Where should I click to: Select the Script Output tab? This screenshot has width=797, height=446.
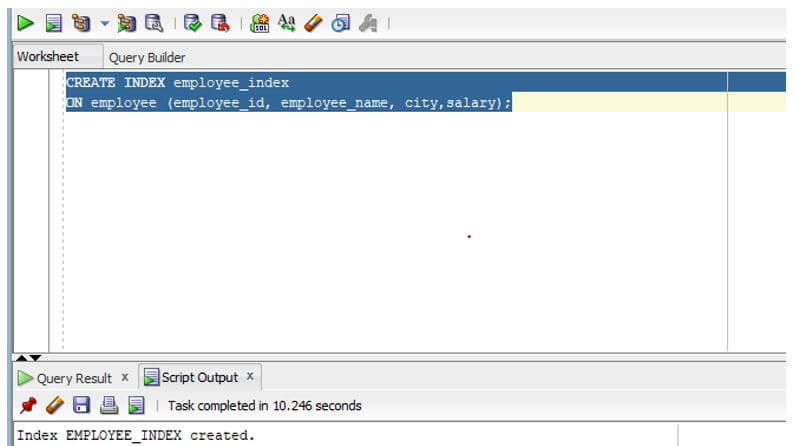[200, 377]
